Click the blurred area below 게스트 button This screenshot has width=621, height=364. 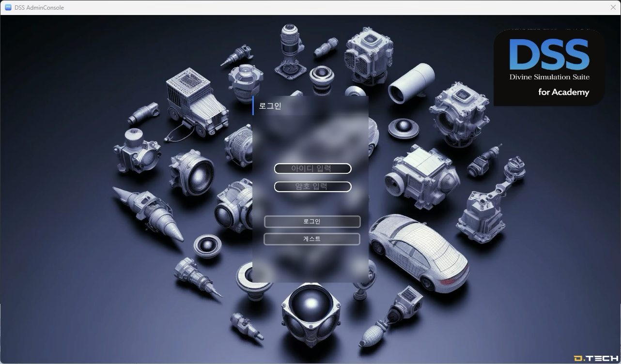coord(310,264)
